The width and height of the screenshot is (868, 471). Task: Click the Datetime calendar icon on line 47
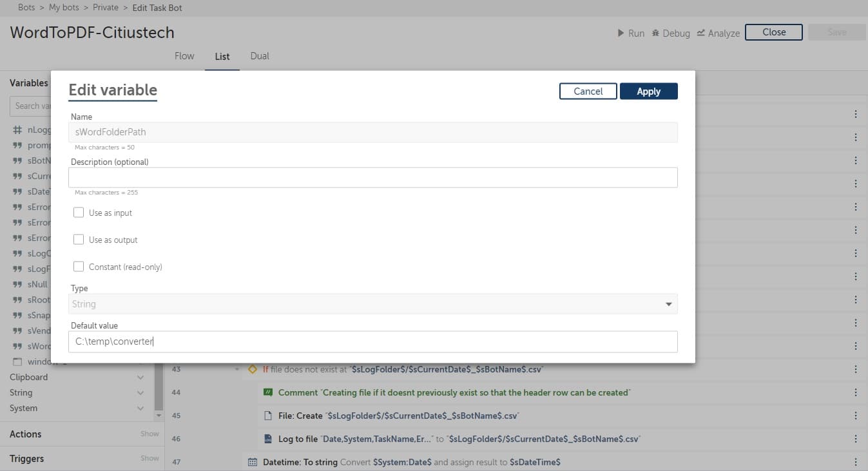(253, 462)
